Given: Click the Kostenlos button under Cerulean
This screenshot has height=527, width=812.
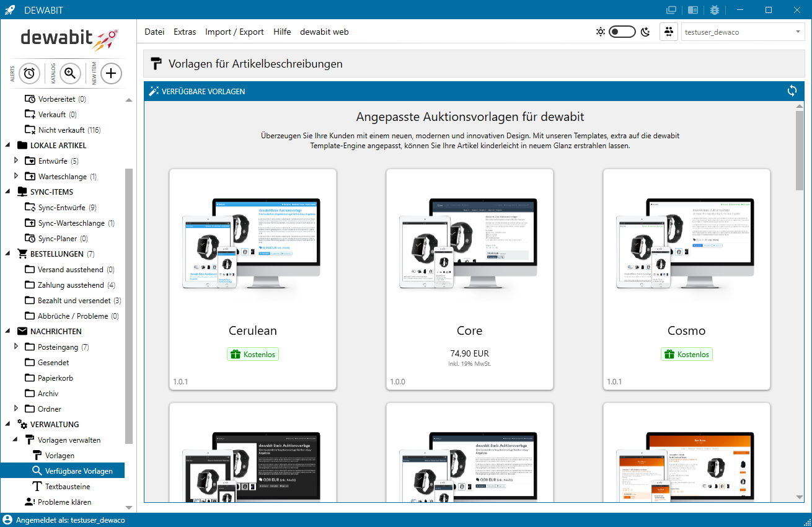Looking at the screenshot, I should [x=252, y=354].
